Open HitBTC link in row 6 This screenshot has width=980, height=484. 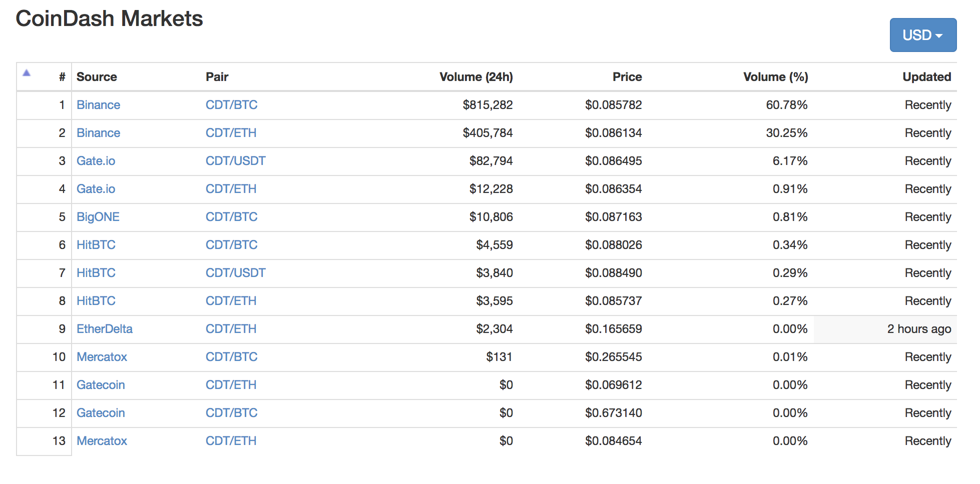point(96,245)
